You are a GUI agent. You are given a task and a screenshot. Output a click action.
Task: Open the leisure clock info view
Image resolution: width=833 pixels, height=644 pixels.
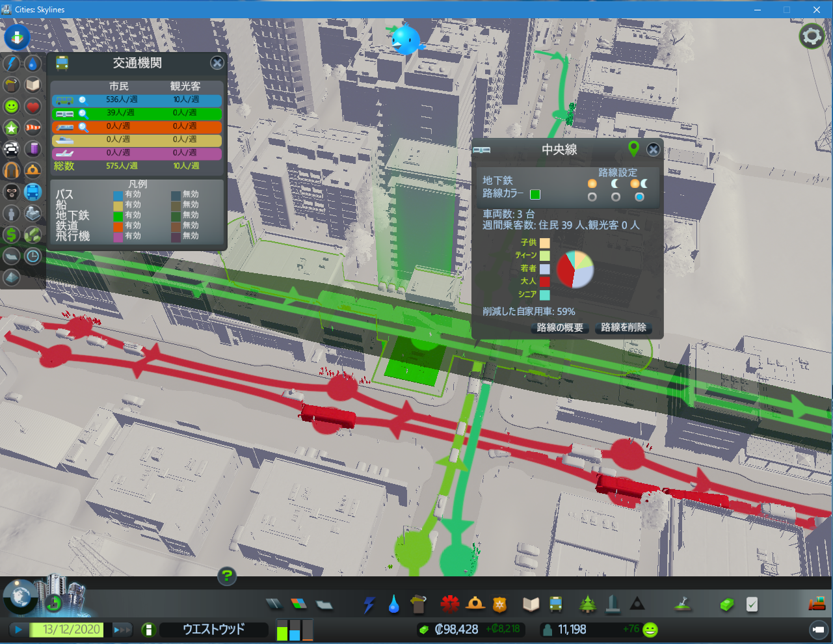point(33,256)
